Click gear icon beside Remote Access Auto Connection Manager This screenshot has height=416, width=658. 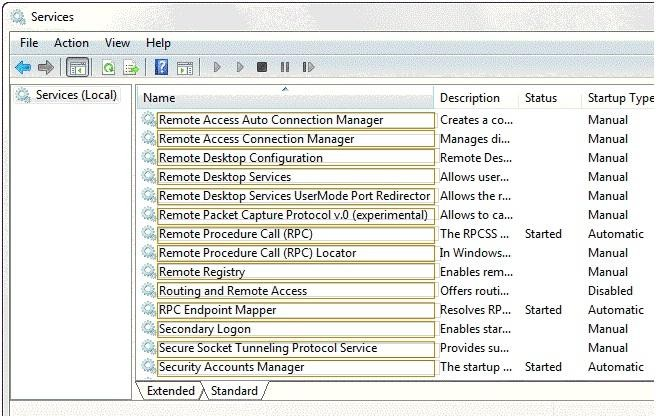click(x=148, y=120)
